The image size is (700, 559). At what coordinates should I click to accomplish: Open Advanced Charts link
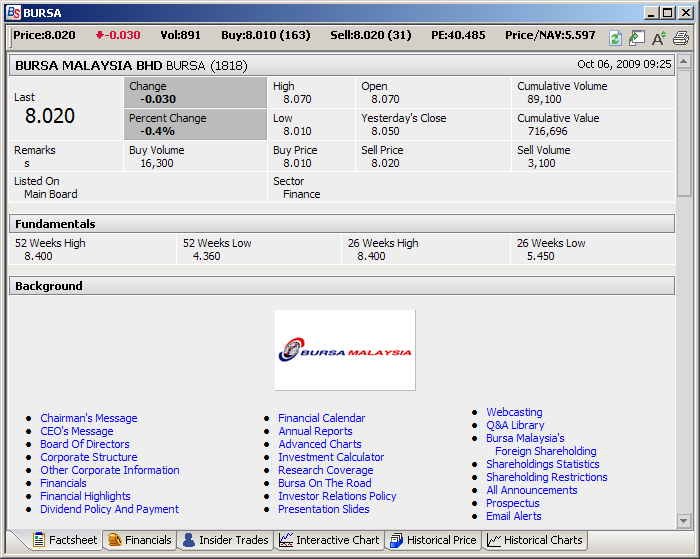click(x=320, y=444)
